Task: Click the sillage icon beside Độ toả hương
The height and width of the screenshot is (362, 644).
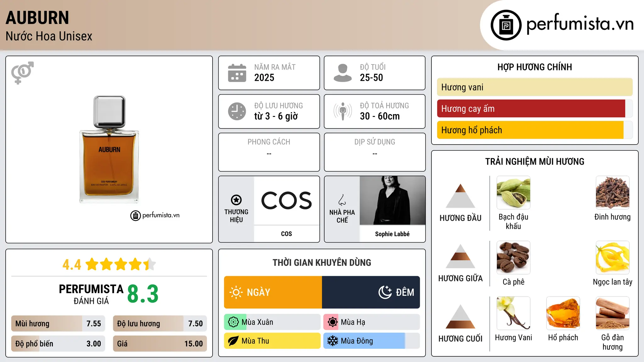Action: click(342, 111)
